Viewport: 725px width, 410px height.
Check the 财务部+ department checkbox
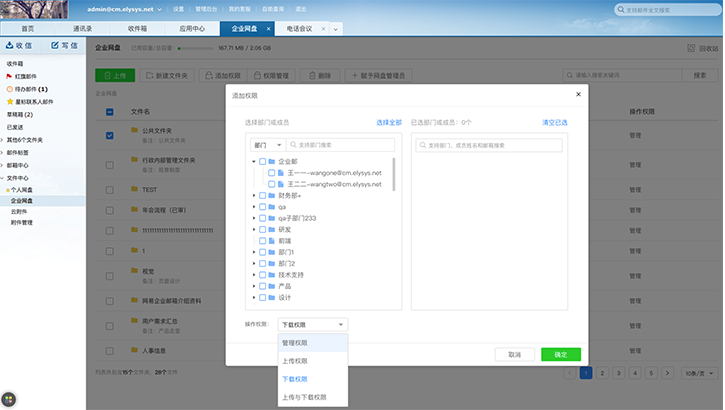[x=262, y=195]
